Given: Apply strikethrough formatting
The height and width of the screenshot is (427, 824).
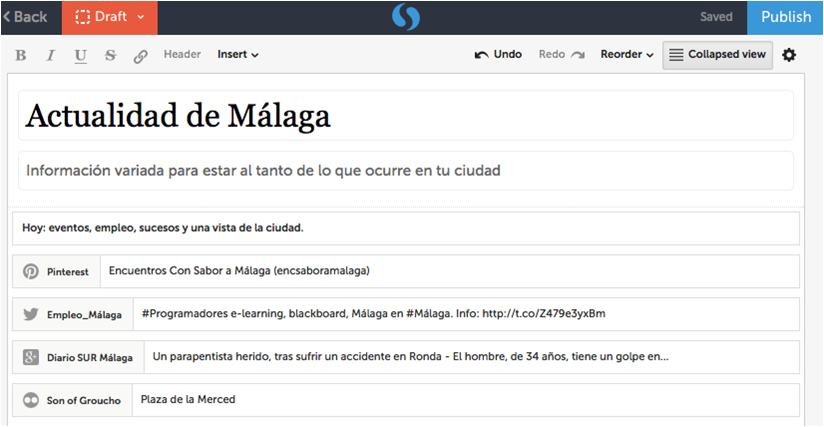Looking at the screenshot, I should tap(110, 55).
